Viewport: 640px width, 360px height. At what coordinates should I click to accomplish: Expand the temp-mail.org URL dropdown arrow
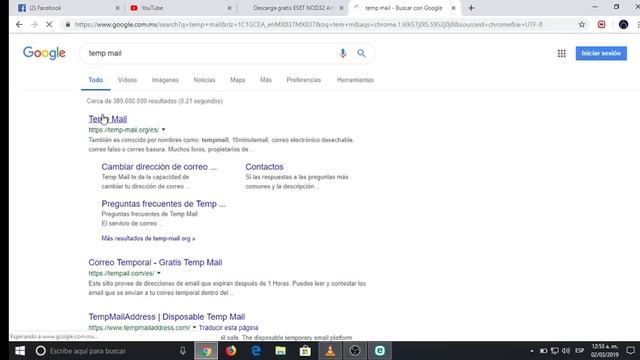click(163, 130)
